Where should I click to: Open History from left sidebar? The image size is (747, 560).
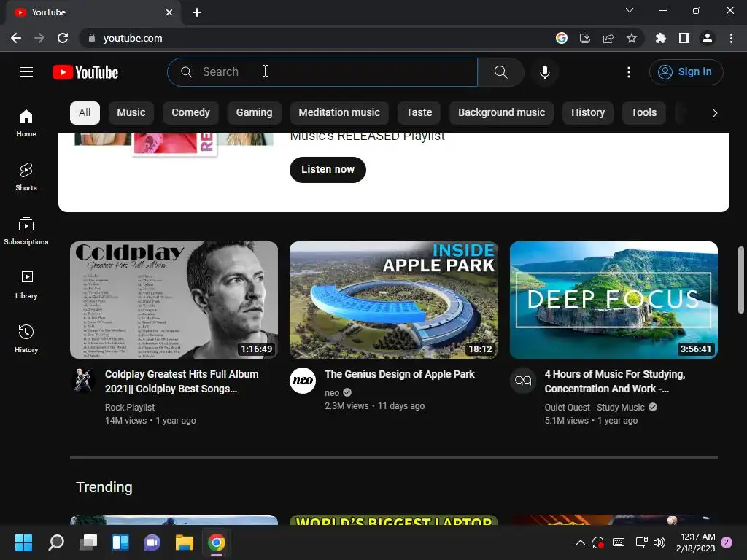[26, 338]
